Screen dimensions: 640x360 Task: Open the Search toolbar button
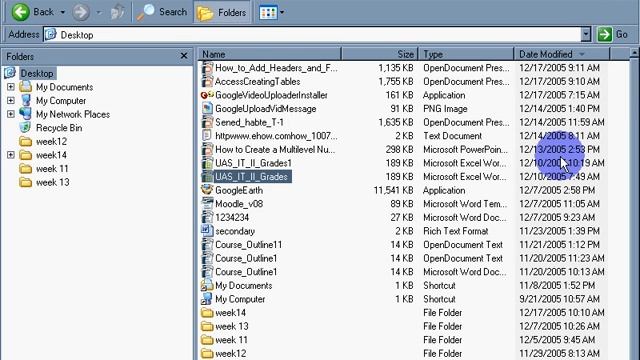tap(162, 12)
